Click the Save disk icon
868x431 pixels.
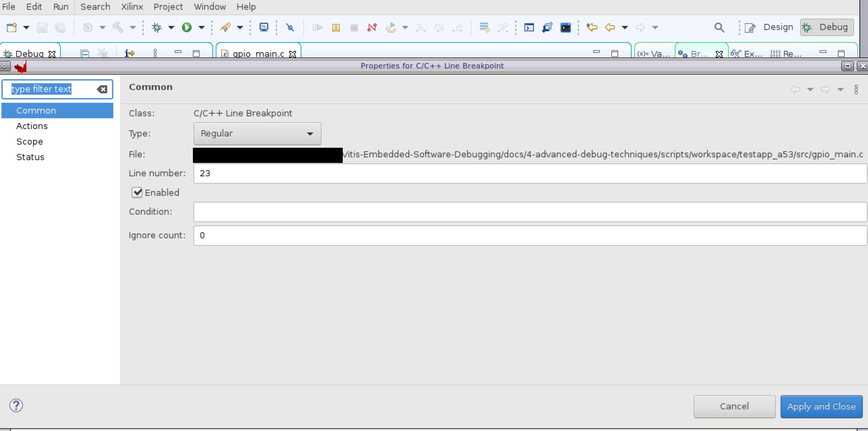click(42, 27)
